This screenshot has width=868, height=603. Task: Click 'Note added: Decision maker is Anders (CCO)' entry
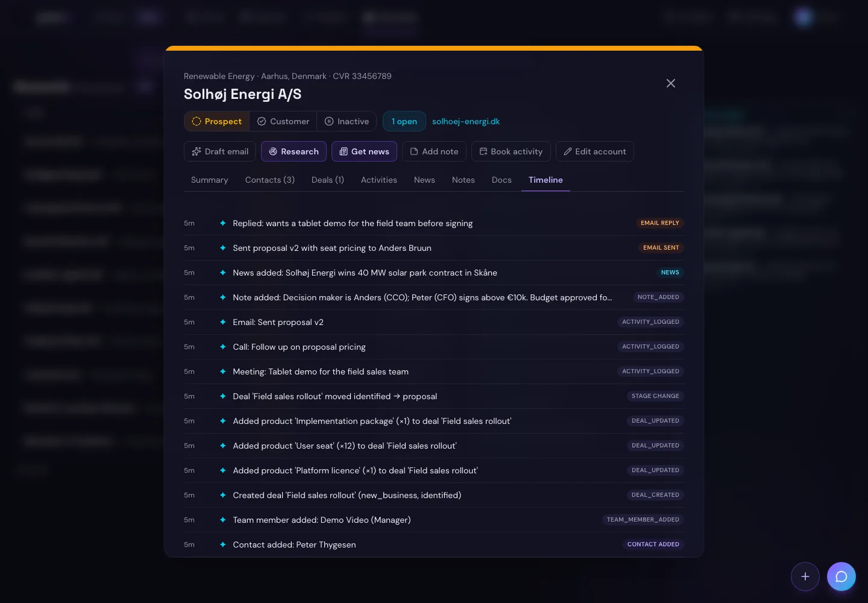[422, 297]
